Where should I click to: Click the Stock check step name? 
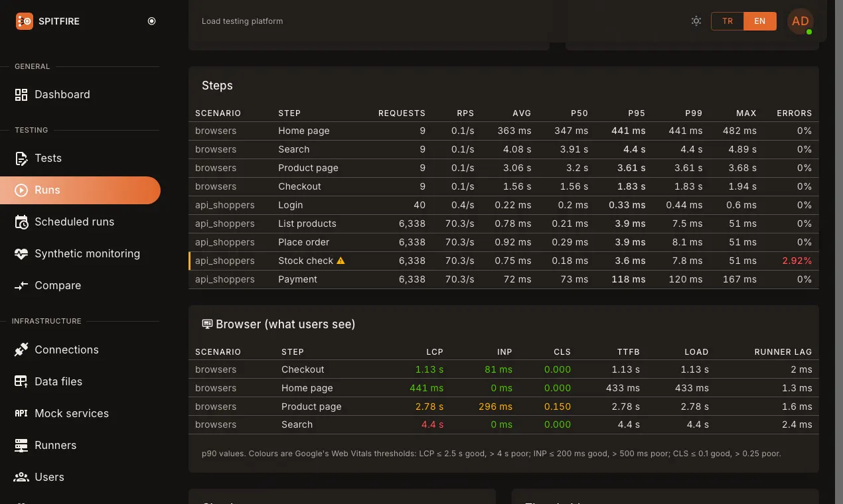click(305, 261)
